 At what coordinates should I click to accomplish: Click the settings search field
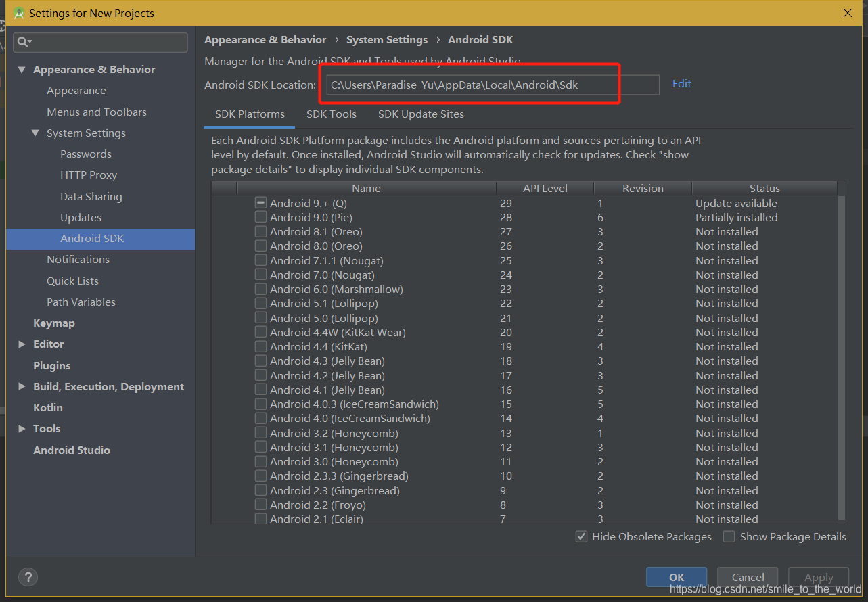click(101, 42)
